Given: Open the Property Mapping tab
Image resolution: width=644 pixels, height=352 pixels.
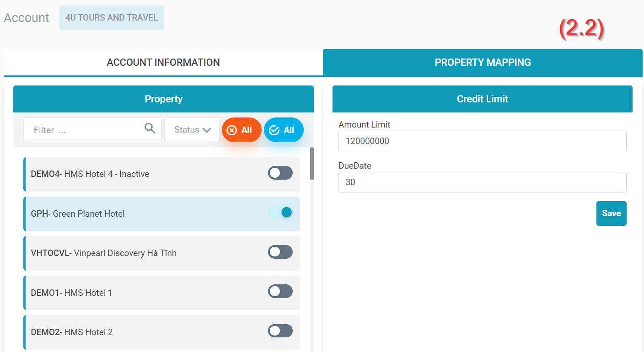Looking at the screenshot, I should tap(483, 62).
